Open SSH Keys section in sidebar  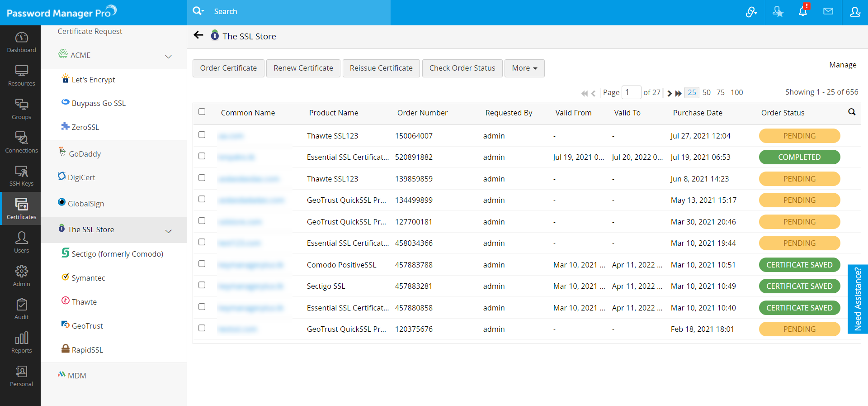point(21,176)
